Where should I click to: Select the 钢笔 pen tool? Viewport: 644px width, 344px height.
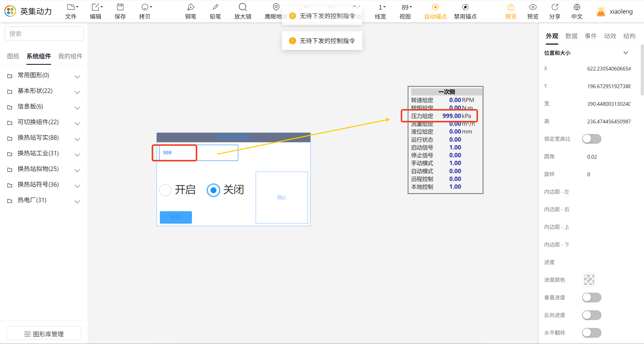click(191, 7)
